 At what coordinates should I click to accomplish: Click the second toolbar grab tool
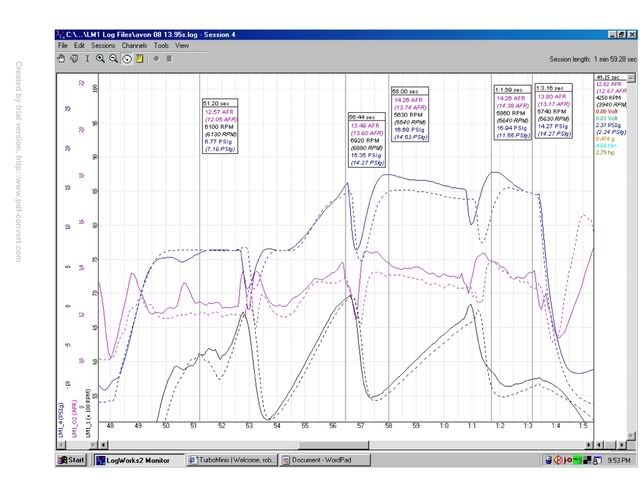point(75,59)
